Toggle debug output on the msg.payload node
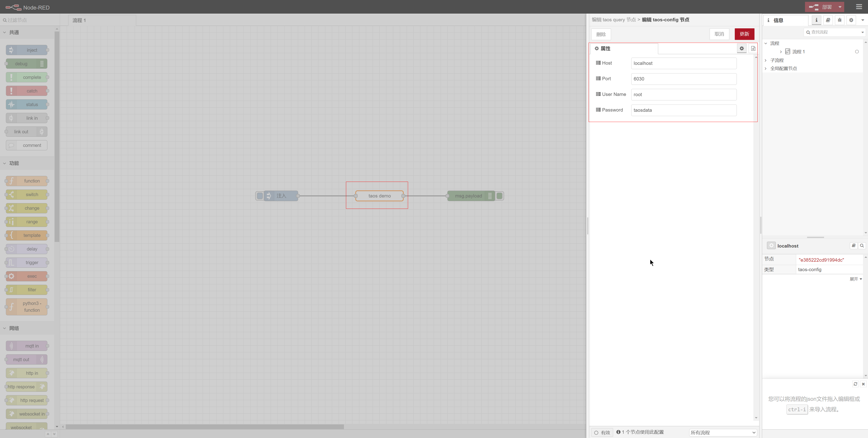This screenshot has width=868, height=438. click(499, 196)
